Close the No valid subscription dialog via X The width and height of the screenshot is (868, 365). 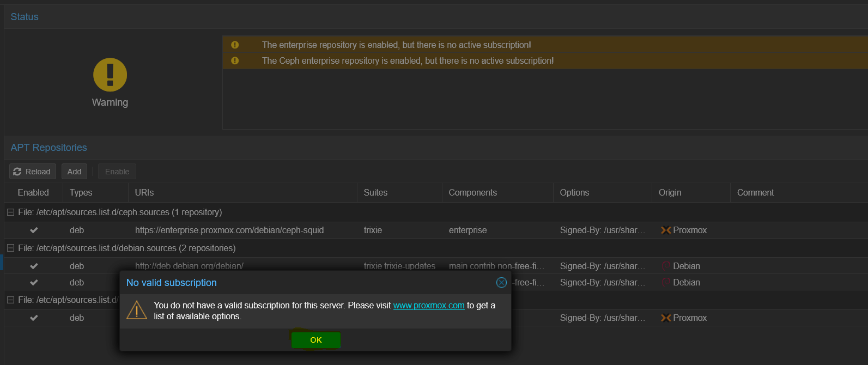[501, 283]
